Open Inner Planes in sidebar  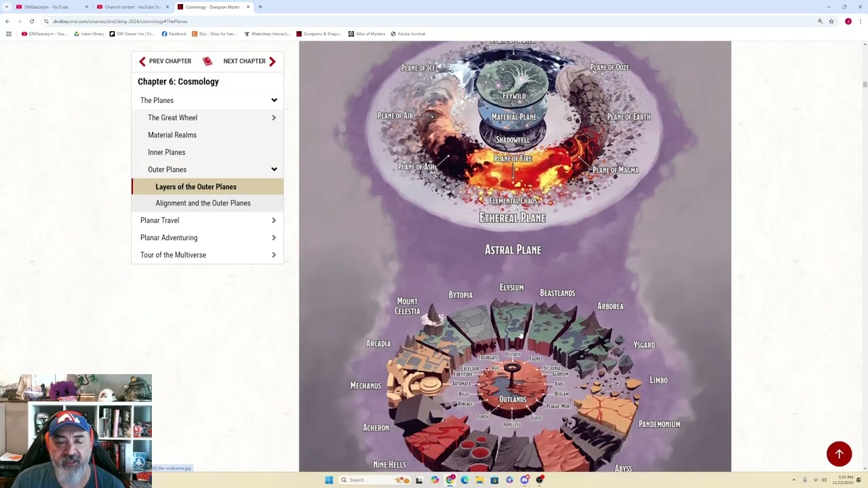(x=167, y=152)
